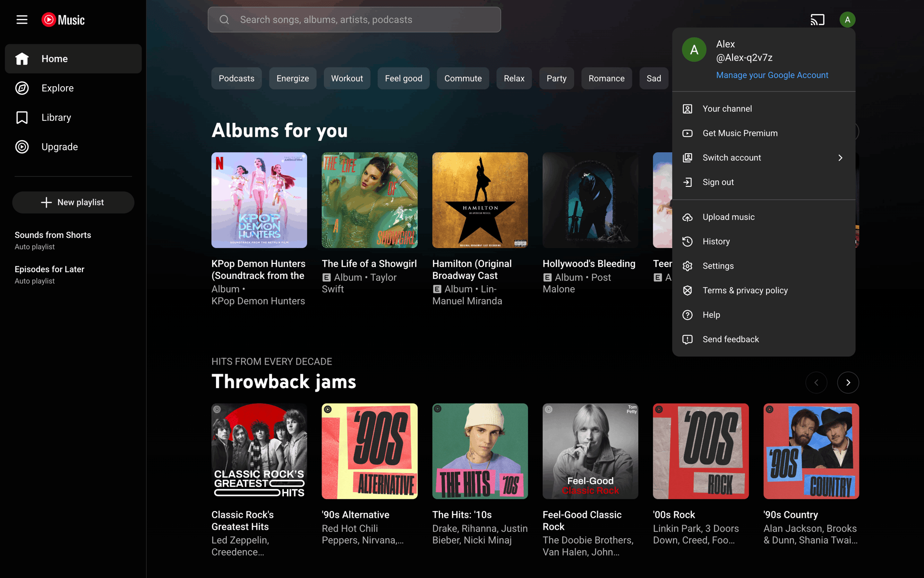Click the Help question mark icon

point(687,315)
